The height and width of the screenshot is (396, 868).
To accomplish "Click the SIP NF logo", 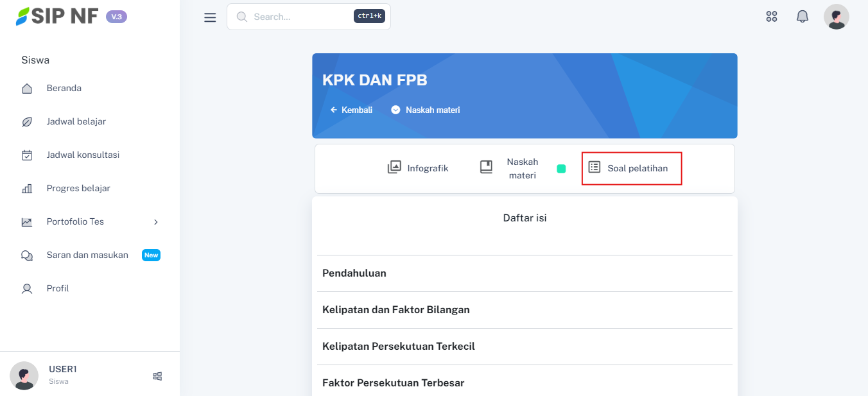I will 58,17.
